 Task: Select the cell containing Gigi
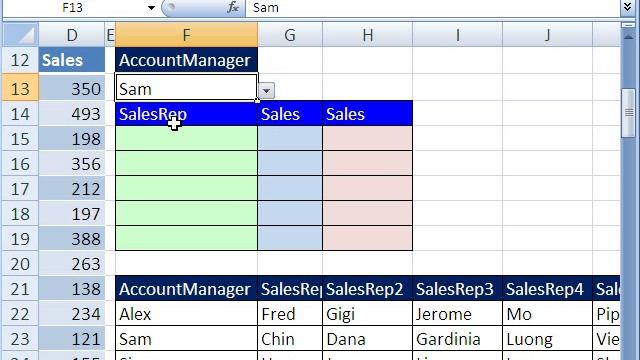click(367, 314)
